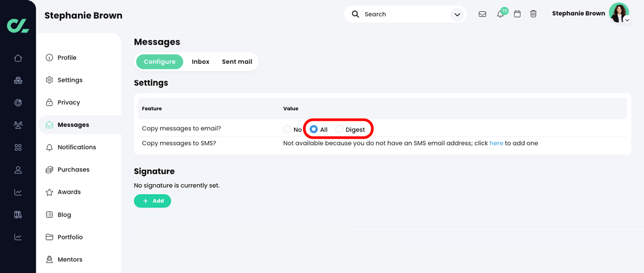Click 'No signature is currently set.' text

[177, 185]
